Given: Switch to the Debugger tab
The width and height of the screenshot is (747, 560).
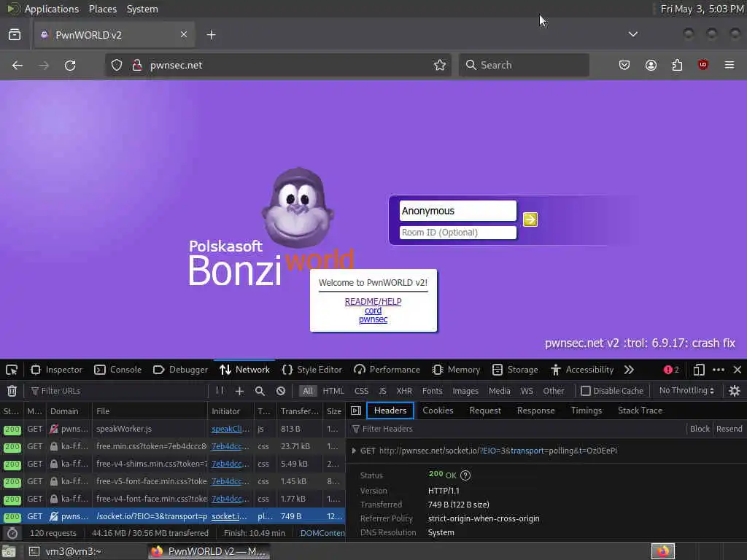Looking at the screenshot, I should (181, 370).
